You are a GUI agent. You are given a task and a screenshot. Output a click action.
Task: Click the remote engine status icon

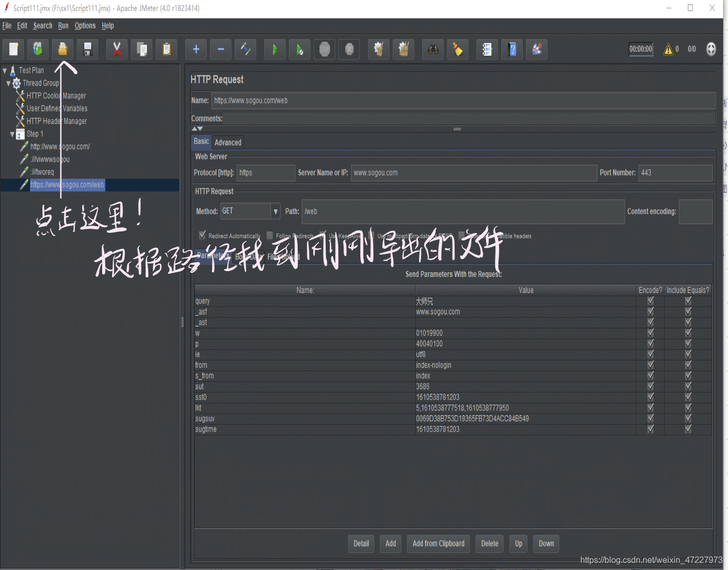point(711,49)
